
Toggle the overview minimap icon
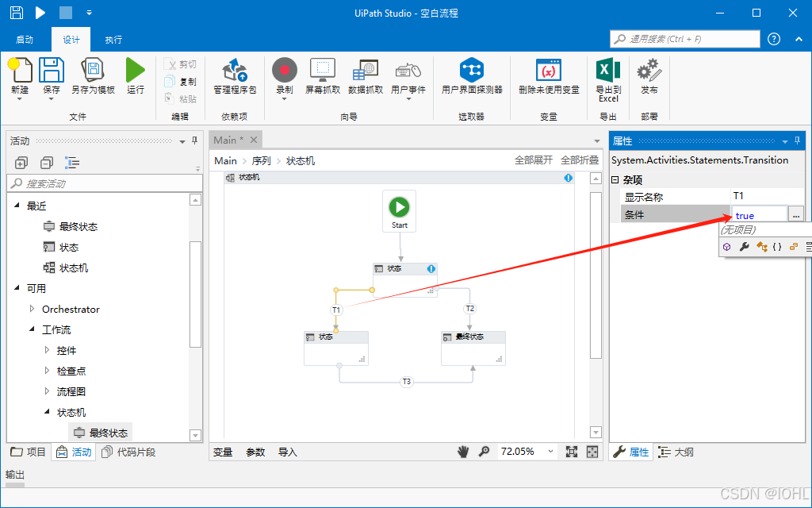592,452
